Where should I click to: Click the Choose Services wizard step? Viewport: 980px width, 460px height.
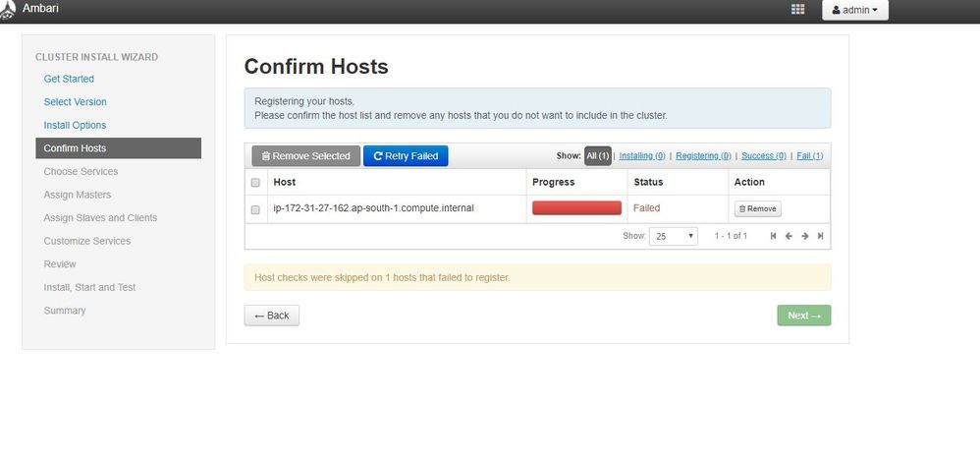[x=81, y=171]
